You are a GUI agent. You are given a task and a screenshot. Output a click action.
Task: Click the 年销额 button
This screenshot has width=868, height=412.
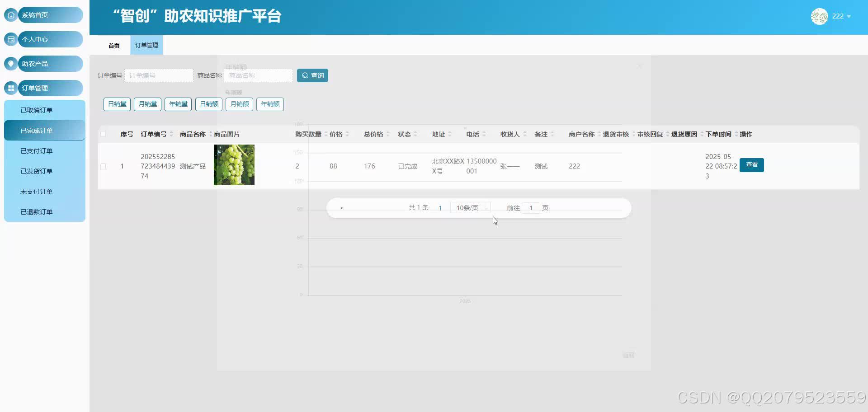coord(270,104)
